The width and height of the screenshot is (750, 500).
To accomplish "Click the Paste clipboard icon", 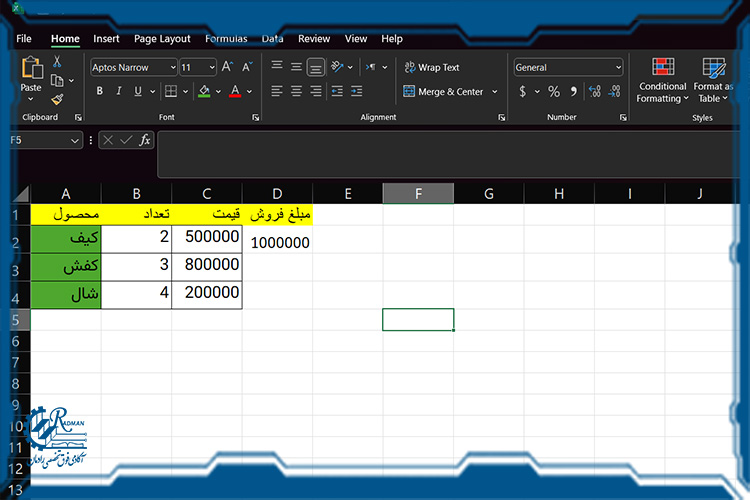I will tap(32, 67).
